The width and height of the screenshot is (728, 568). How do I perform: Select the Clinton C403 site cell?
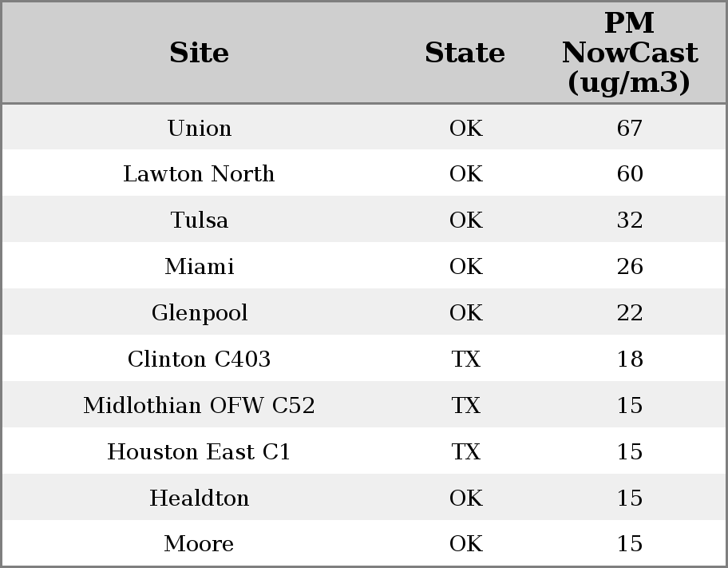point(200,359)
